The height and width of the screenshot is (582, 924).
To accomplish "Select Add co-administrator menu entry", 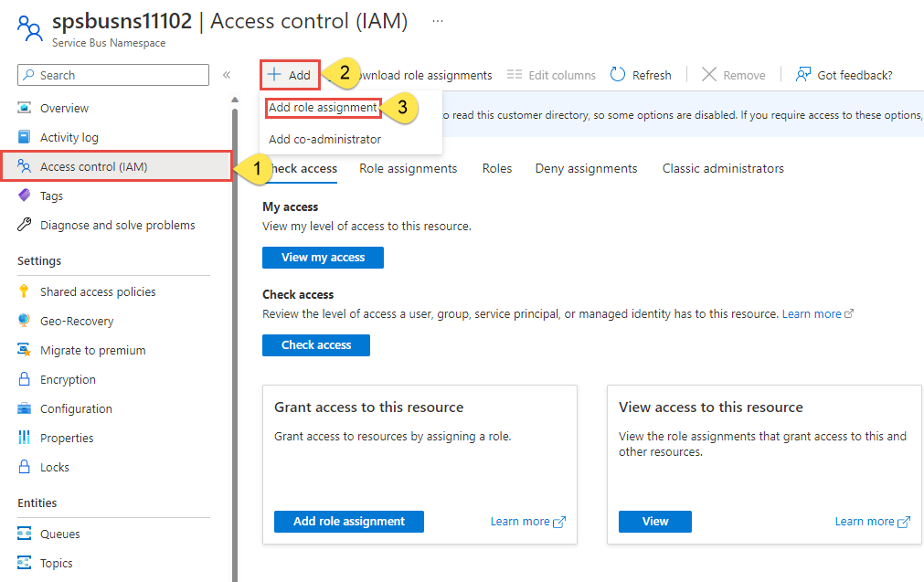I will [x=324, y=139].
